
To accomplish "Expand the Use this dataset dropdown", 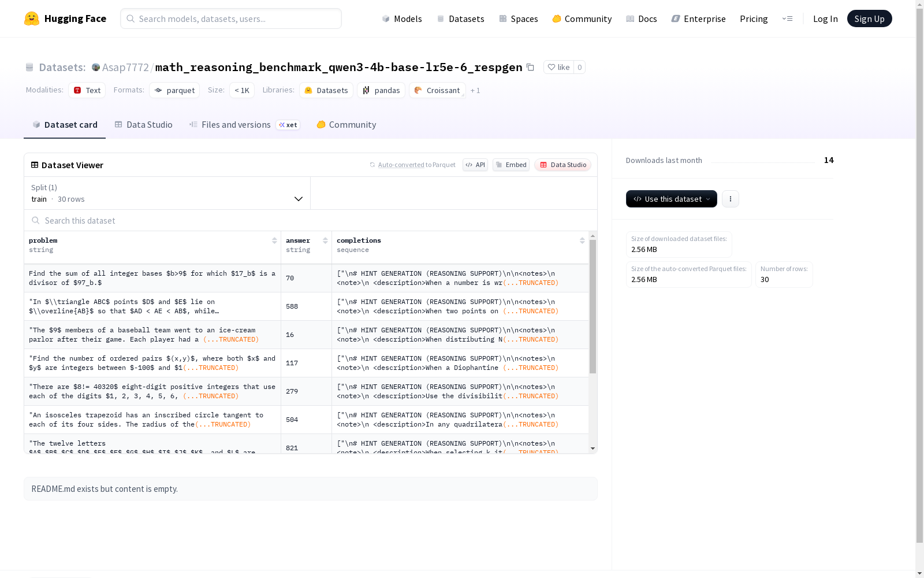I will [672, 199].
